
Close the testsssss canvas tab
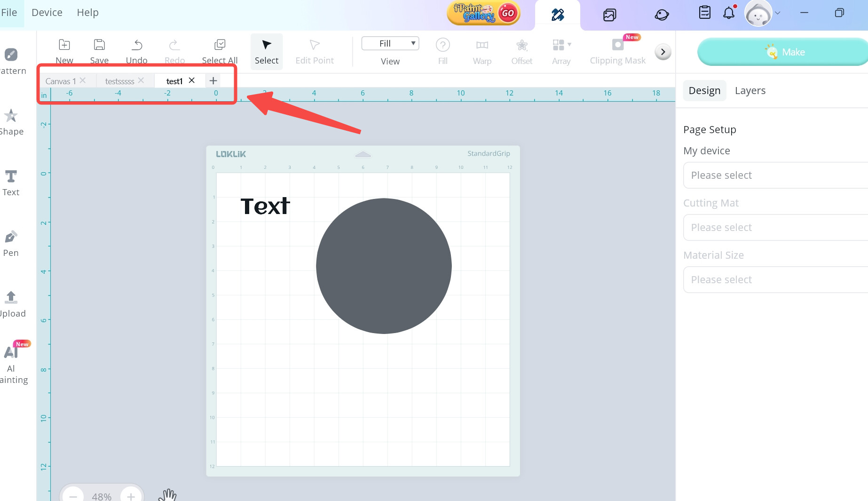point(141,80)
